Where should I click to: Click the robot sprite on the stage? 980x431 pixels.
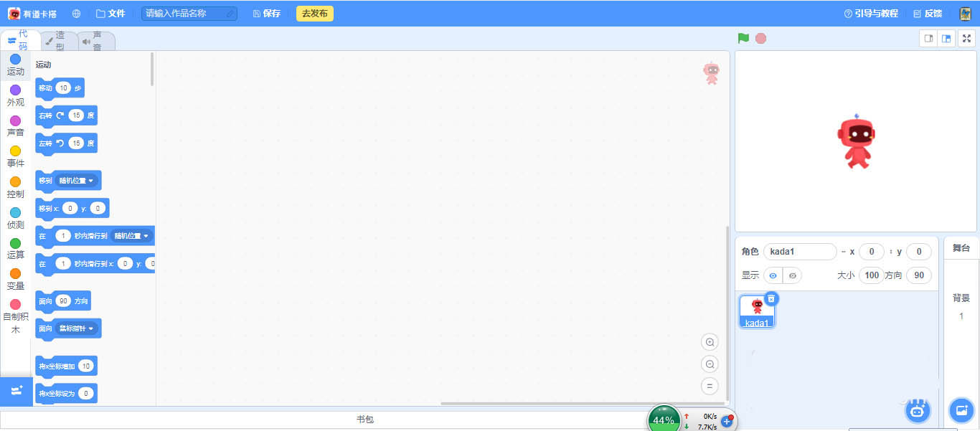pos(857,141)
